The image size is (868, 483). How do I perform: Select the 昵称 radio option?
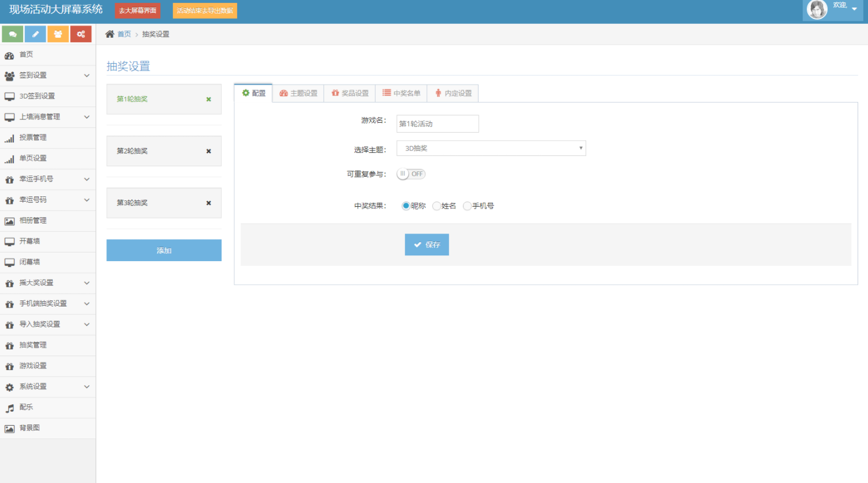click(406, 206)
